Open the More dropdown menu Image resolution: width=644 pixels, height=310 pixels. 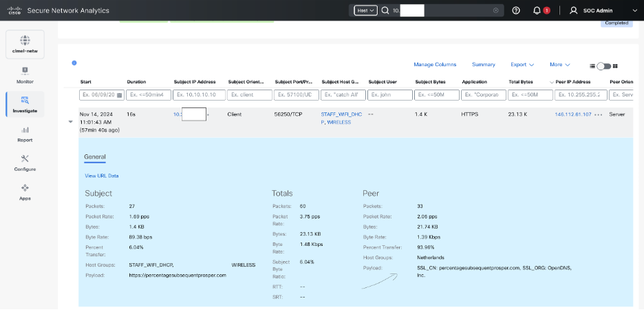[x=559, y=65]
